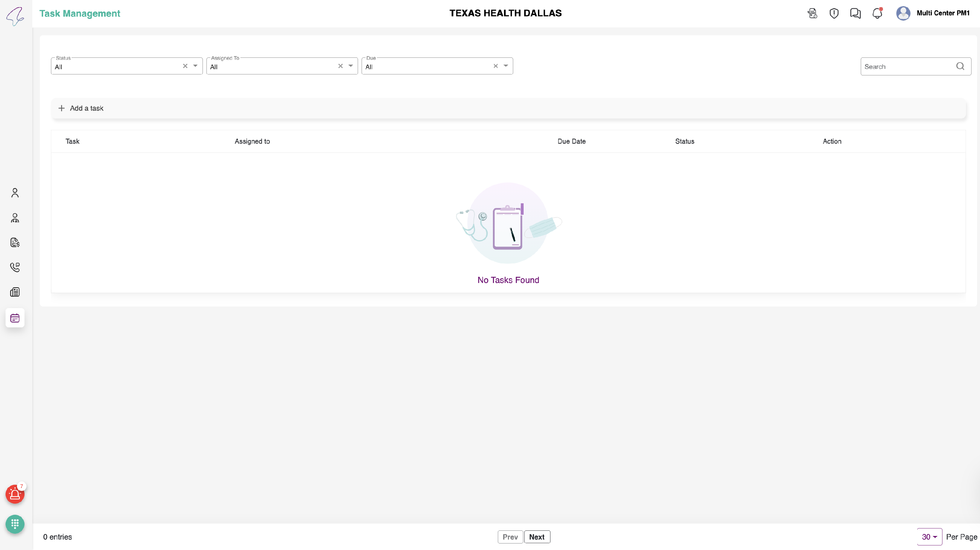Clear the Status filter selection
980x550 pixels.
click(x=185, y=66)
